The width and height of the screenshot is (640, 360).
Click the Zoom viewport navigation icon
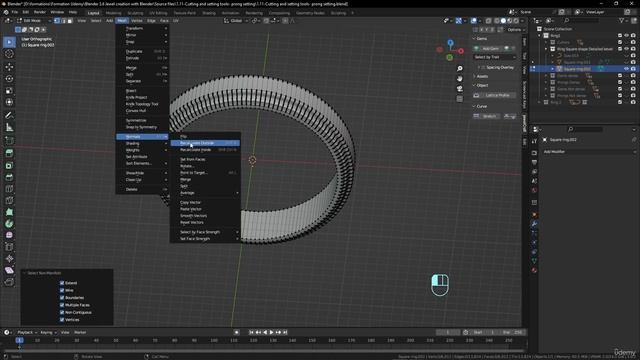[x=460, y=69]
